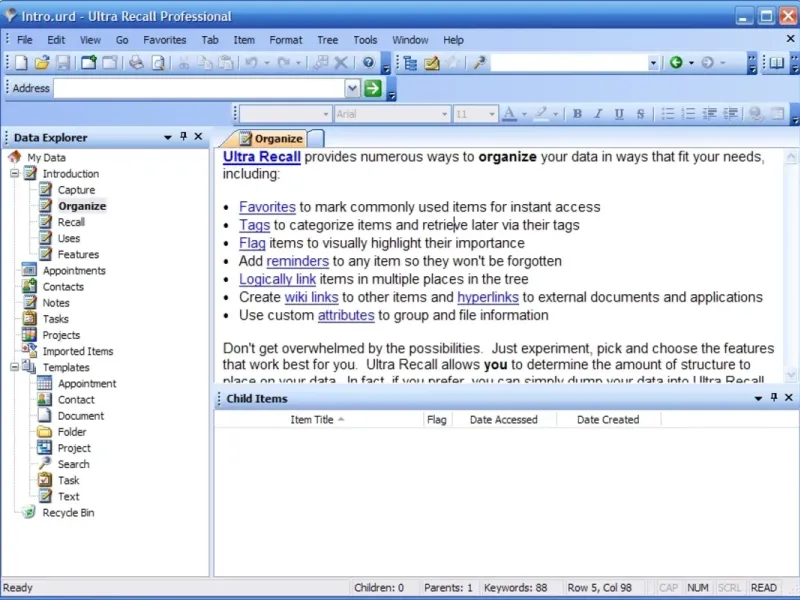Click the document pane scroll-down arrow
This screenshot has width=800, height=600.
pos(791,374)
